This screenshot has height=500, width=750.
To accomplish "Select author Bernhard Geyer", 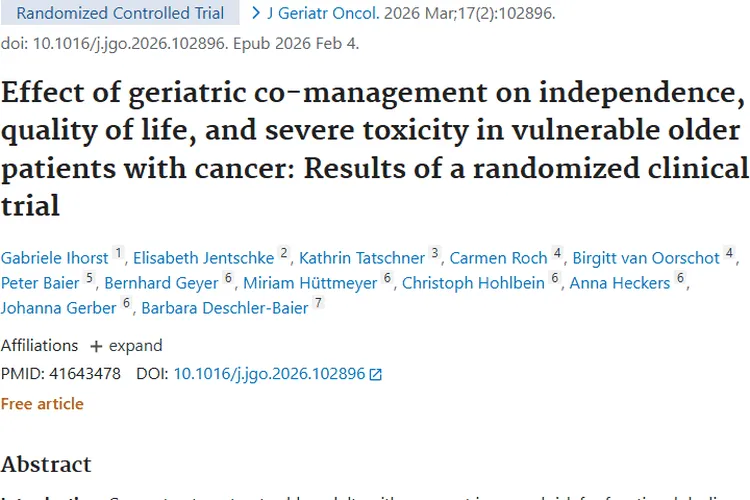I will coord(161,283).
